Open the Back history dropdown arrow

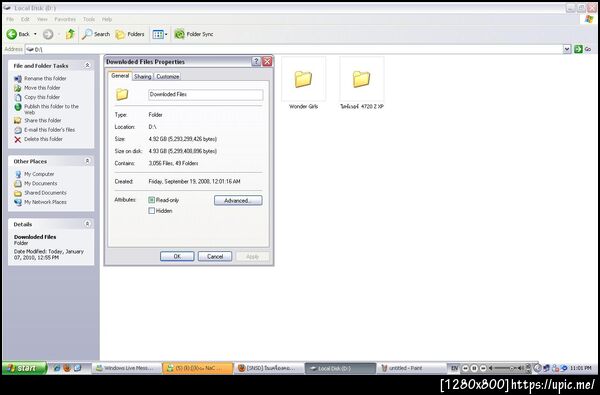(x=35, y=34)
